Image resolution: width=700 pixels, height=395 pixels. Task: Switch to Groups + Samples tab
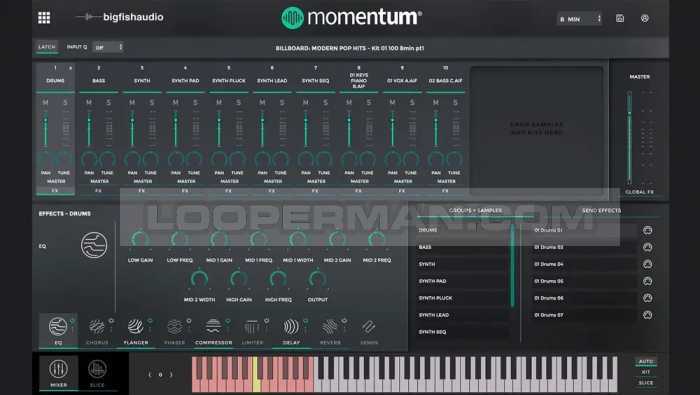click(475, 211)
